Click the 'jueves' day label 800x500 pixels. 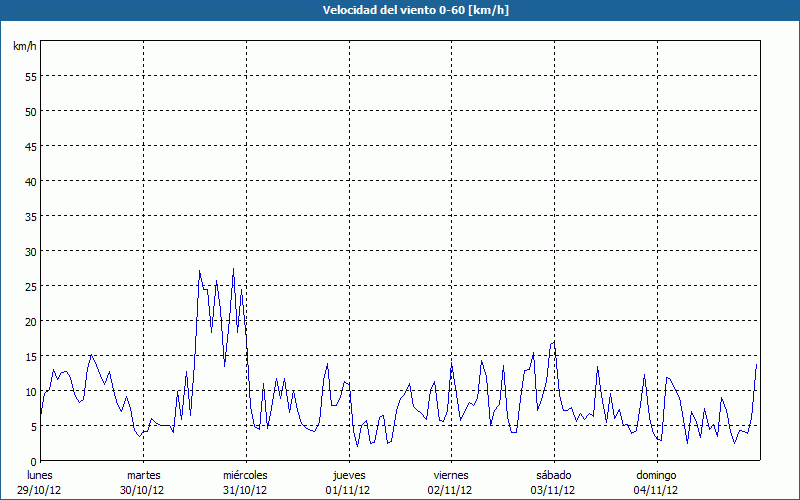pos(348,475)
